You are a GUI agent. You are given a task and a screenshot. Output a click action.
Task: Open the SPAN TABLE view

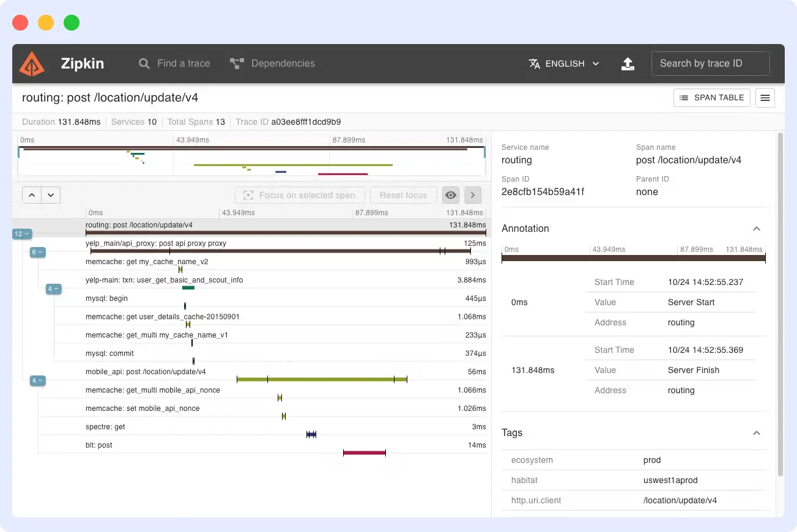(x=711, y=97)
